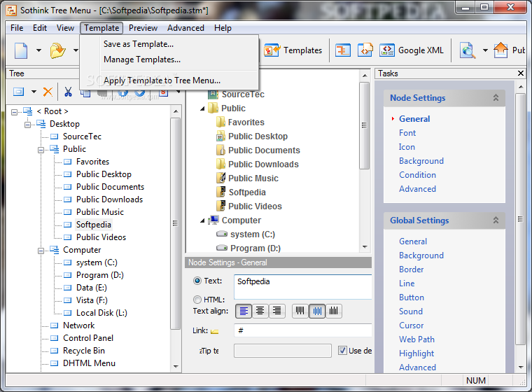Open the New document dropdown arrow

tap(38, 50)
